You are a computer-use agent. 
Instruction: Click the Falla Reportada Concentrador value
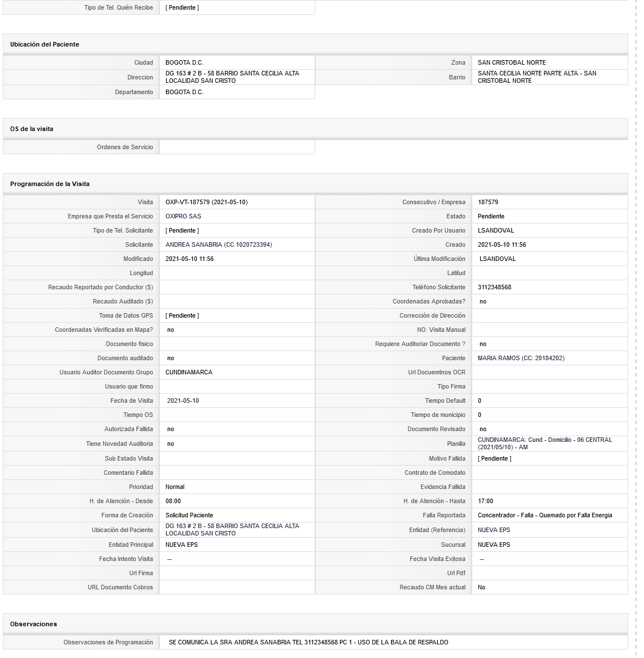(x=545, y=515)
